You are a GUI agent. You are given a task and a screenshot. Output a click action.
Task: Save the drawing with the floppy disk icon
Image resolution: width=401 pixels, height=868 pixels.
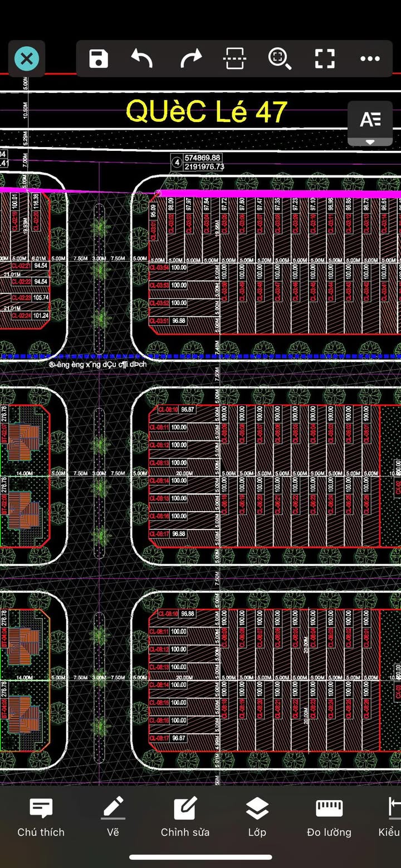click(x=99, y=58)
